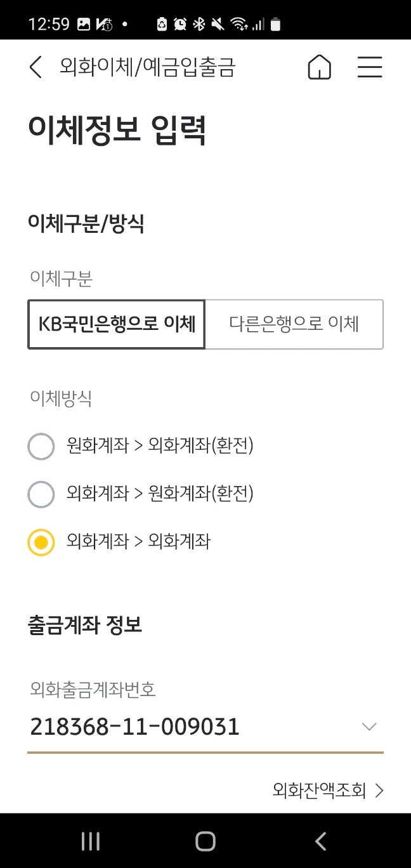This screenshot has height=868, width=411.
Task: Switch to KB국민은행으로 이체 tab
Action: coord(117,324)
